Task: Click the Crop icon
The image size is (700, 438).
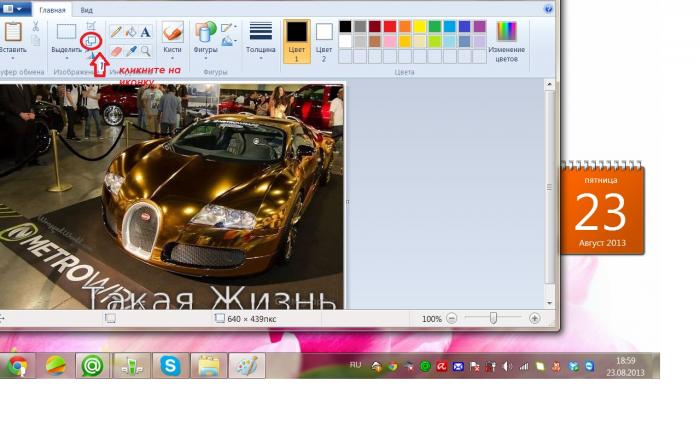Action: (91, 26)
